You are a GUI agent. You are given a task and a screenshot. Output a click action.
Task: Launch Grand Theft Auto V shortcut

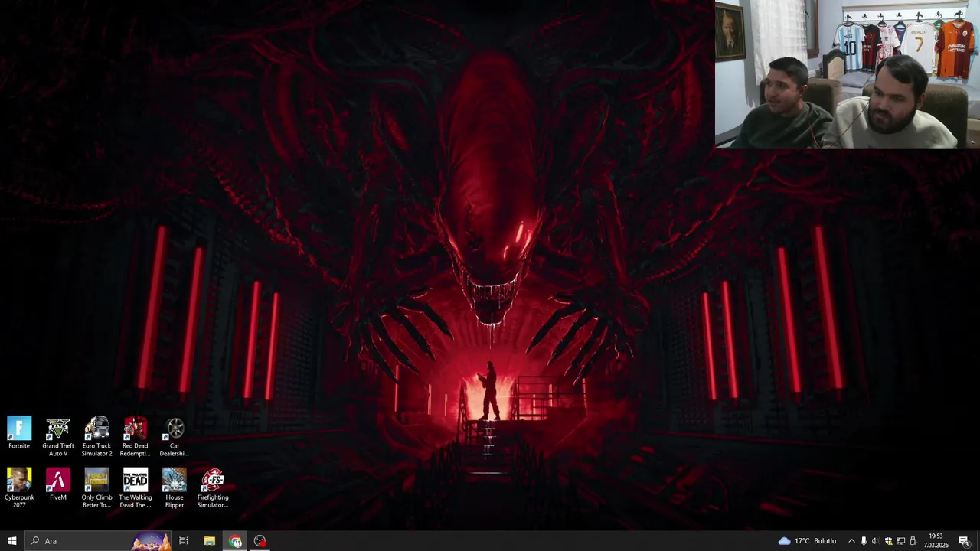58,437
